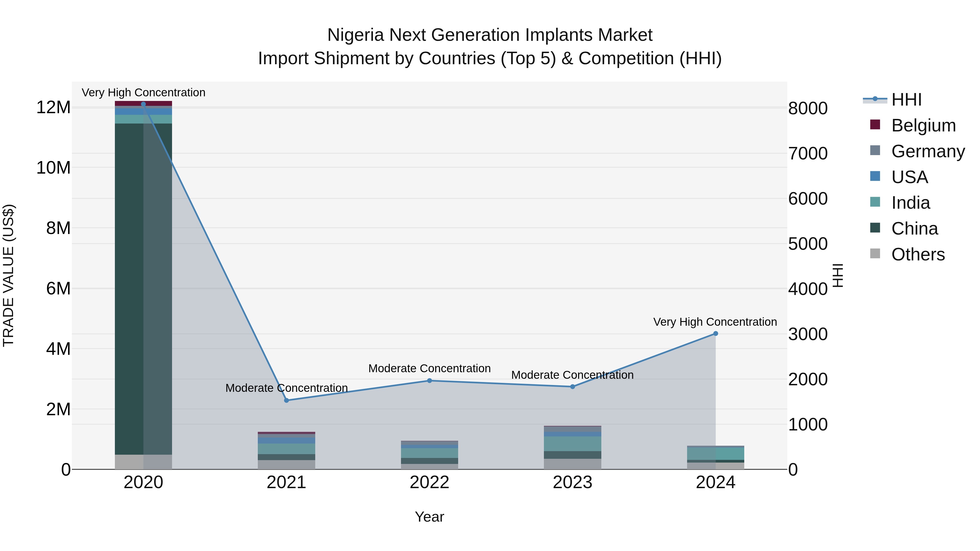This screenshot has width=980, height=551.
Task: Click the China segment of the 2020 bar
Action: (143, 289)
